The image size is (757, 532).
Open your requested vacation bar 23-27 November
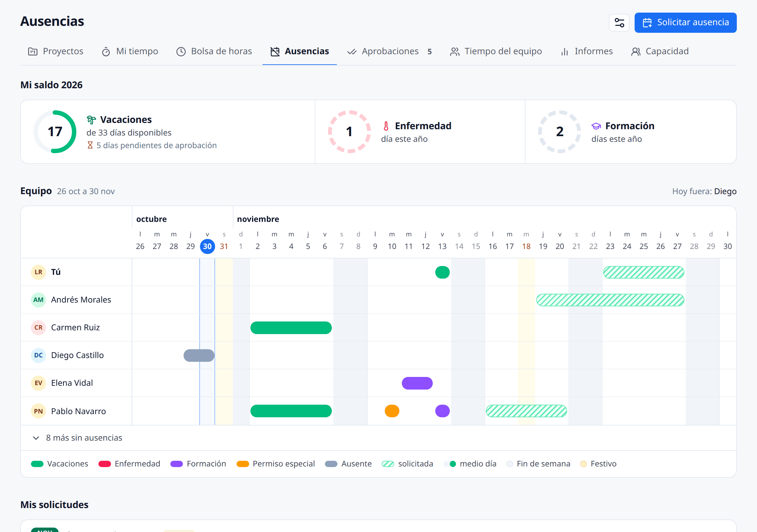[x=643, y=272]
